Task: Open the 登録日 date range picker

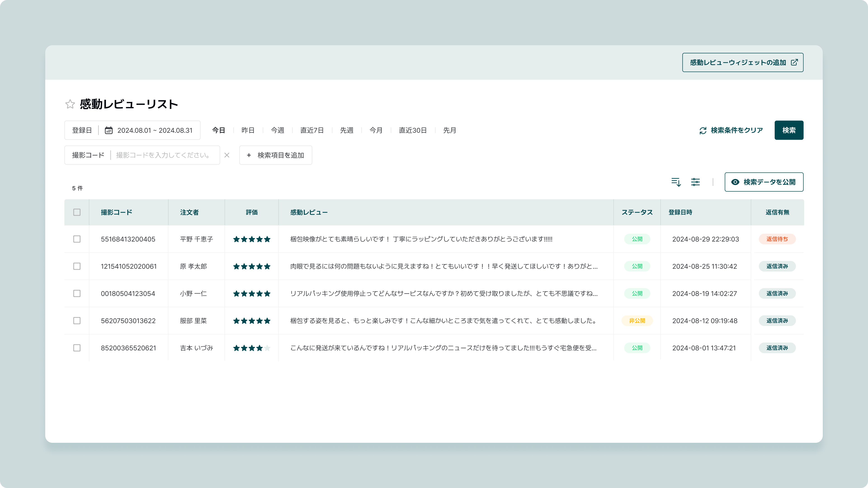Action: click(155, 130)
